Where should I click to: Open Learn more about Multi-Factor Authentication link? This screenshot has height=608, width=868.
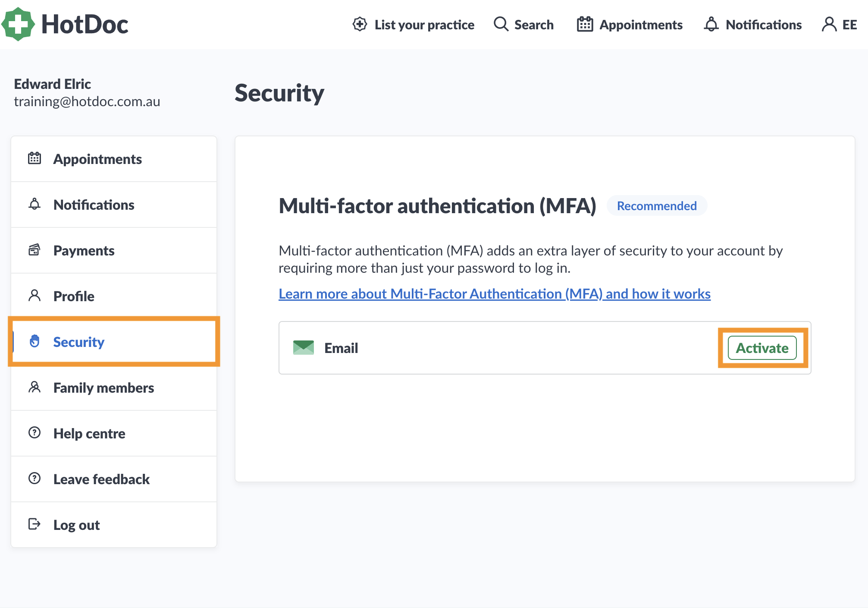point(494,294)
